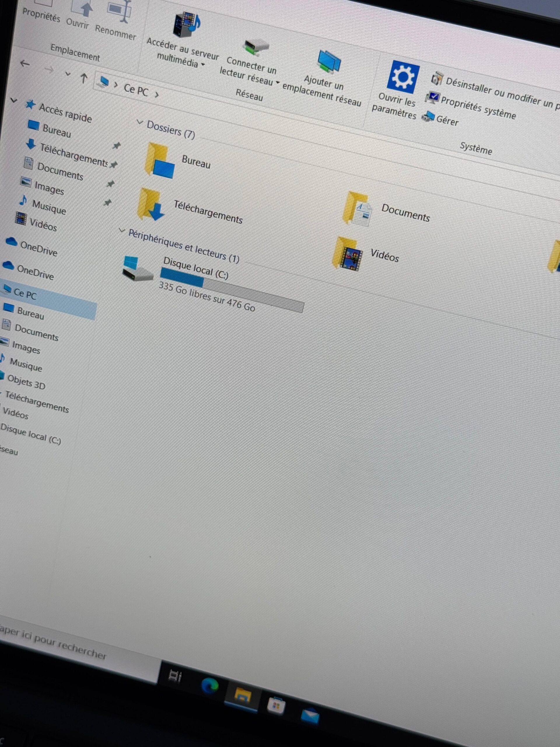The width and height of the screenshot is (560, 747).
Task: Collapse Périphériques et lecteurs (1) group
Action: click(122, 230)
